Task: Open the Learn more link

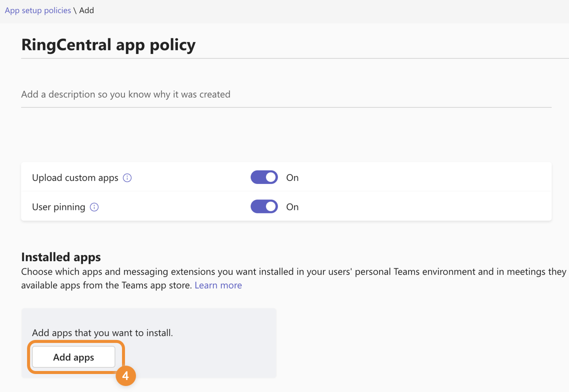Action: click(218, 285)
